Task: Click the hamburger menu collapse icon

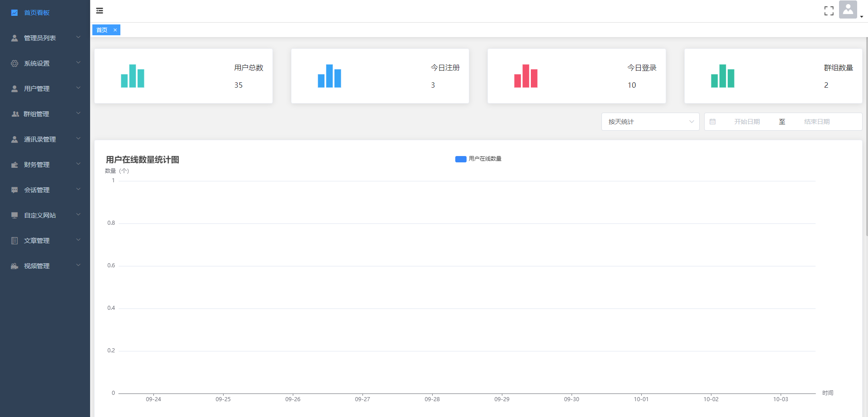Action: click(x=100, y=11)
